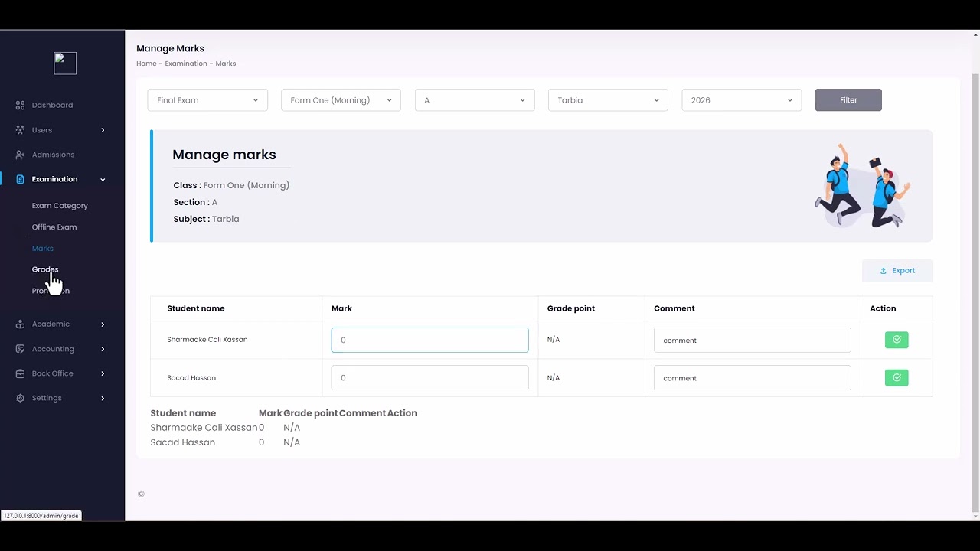Click mark input for Sacad Hassan
Viewport: 980px width, 551px height.
[430, 378]
